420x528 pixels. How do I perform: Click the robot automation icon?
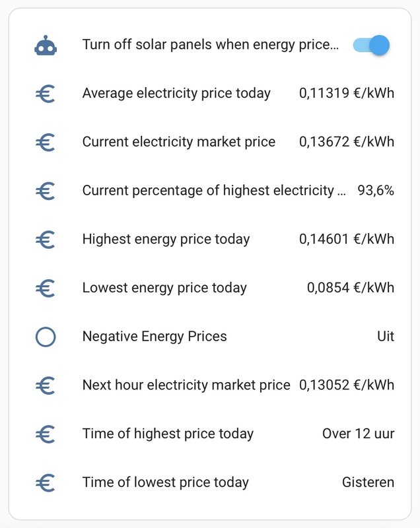click(x=46, y=46)
